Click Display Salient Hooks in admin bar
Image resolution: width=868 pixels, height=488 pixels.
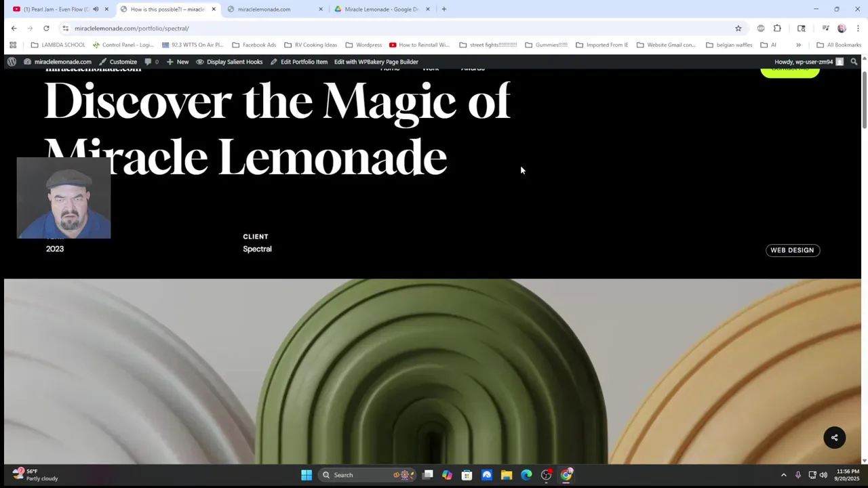(x=229, y=62)
